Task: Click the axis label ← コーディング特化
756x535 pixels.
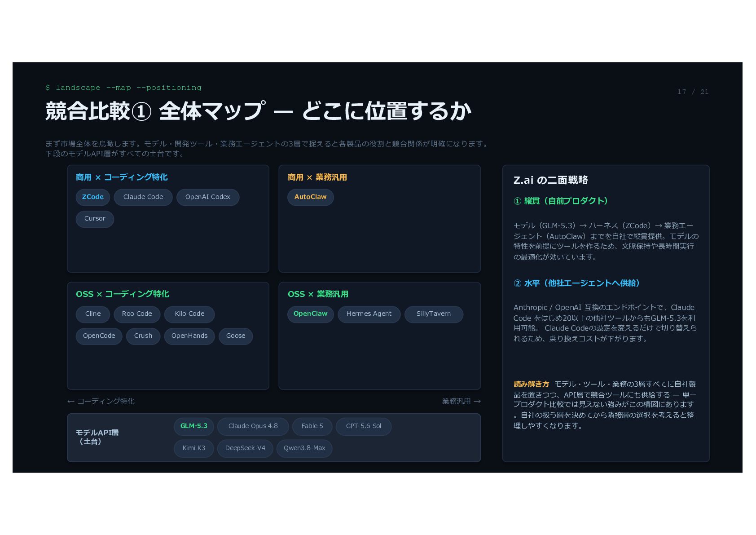Action: click(101, 401)
